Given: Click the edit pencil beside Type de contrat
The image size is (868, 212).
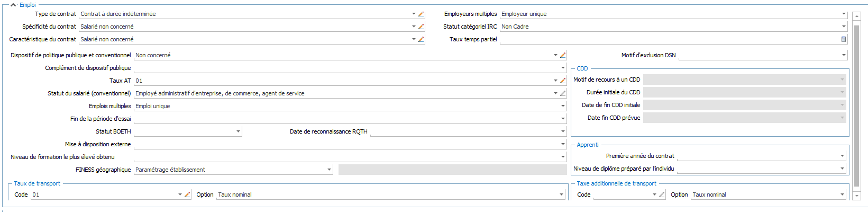Looking at the screenshot, I should click(421, 14).
